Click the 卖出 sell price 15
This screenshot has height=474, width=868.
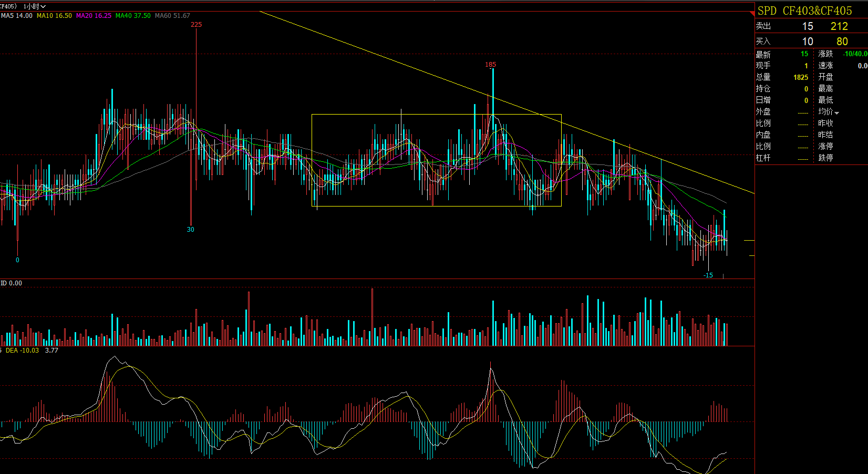pos(807,26)
